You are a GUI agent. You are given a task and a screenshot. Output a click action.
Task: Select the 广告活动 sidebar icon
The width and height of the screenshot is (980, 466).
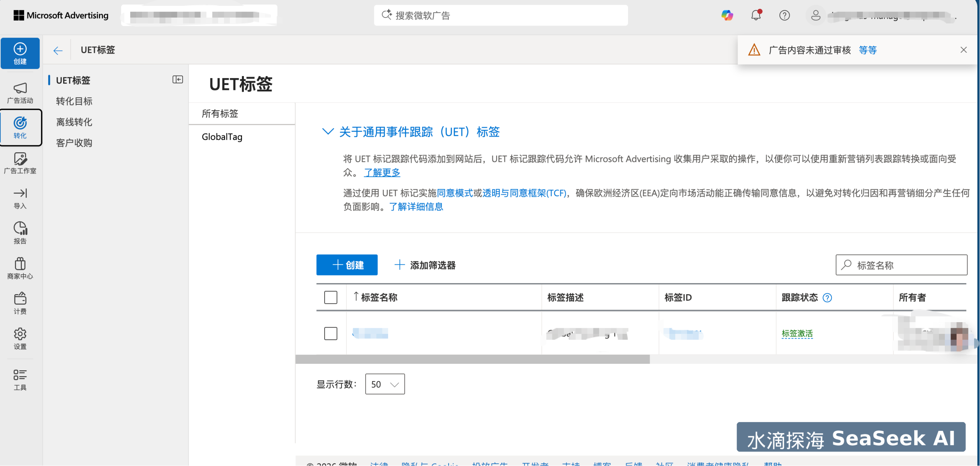(20, 92)
